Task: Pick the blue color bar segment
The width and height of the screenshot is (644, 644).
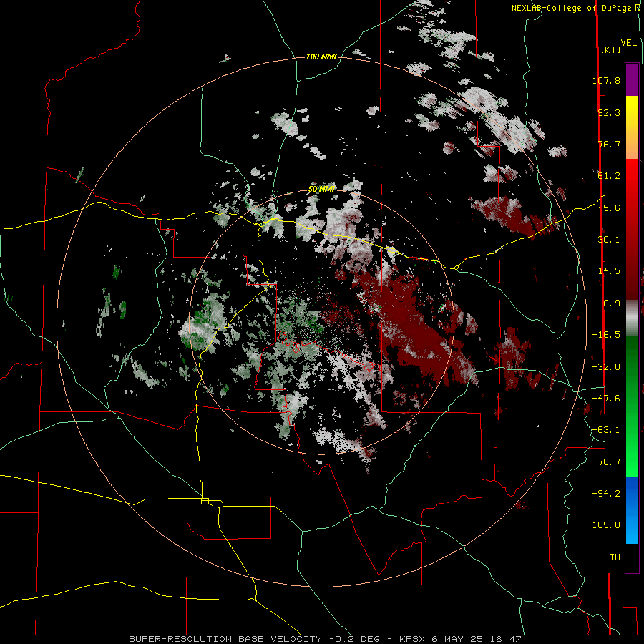Action: (x=632, y=510)
